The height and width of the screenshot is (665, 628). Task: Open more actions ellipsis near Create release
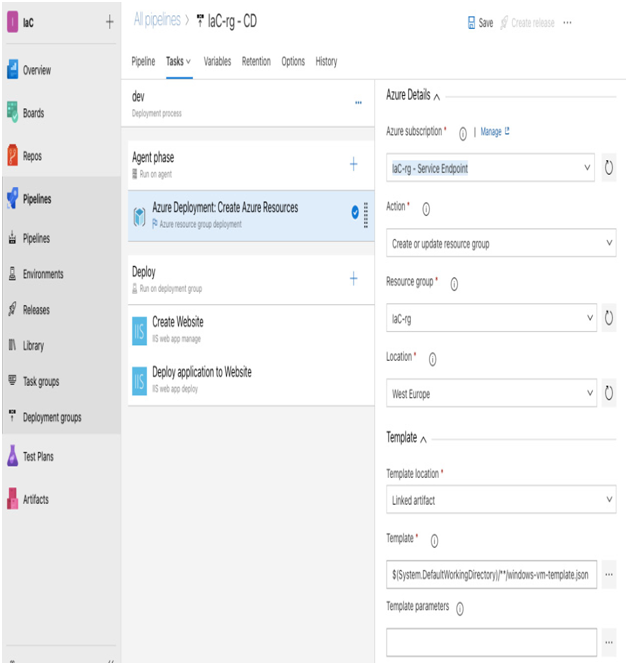(x=567, y=22)
